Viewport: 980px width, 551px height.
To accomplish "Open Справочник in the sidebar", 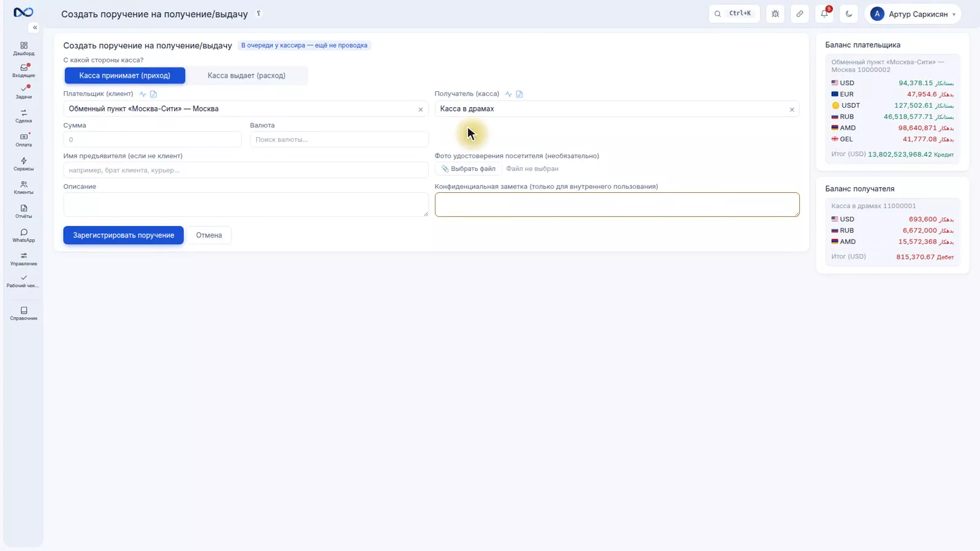I will click(x=24, y=313).
